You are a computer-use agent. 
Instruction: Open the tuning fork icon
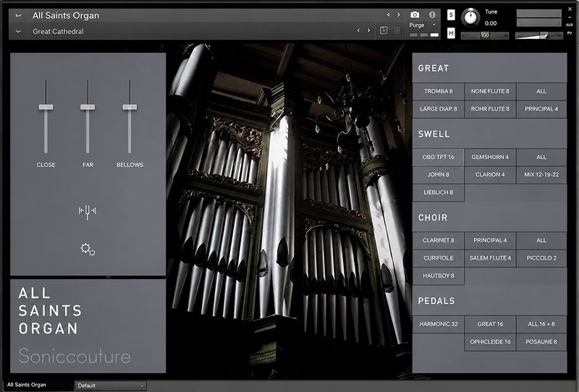click(88, 211)
